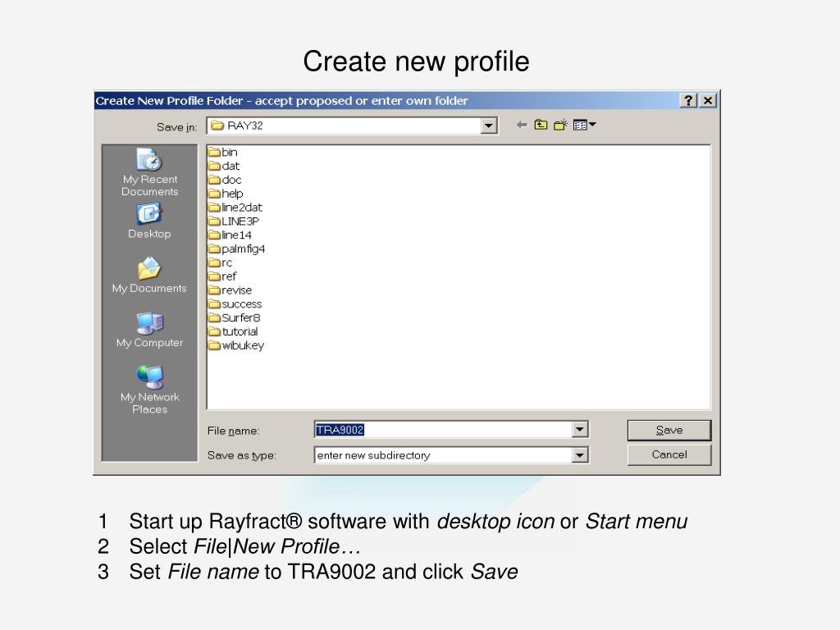This screenshot has width=840, height=630.
Task: Go back to last folder visited
Action: coord(521,126)
